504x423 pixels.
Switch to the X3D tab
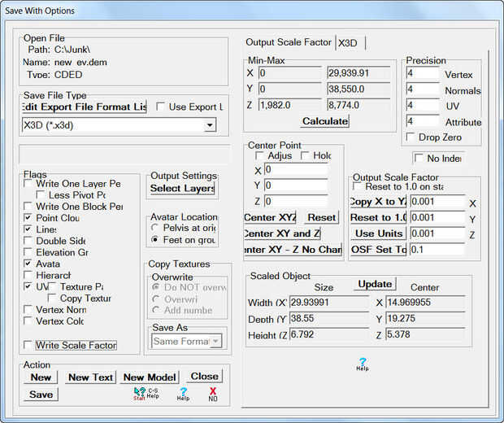point(350,43)
